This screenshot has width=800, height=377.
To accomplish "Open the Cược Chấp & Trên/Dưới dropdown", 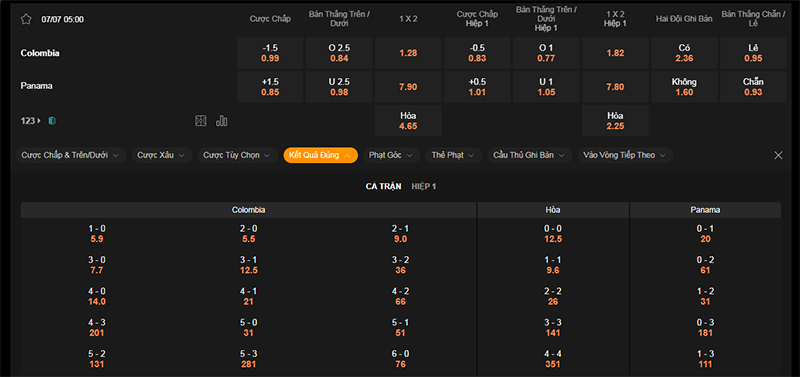I will tap(71, 155).
